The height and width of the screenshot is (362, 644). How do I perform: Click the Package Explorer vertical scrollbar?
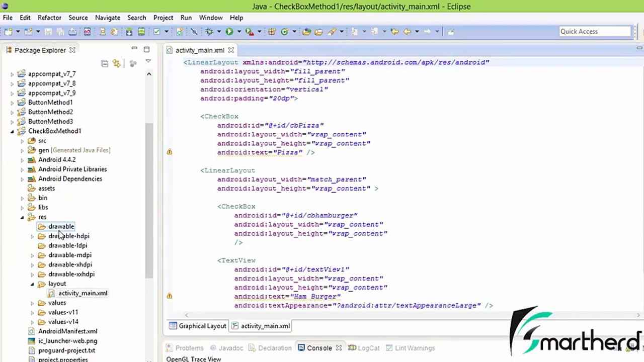[149, 201]
